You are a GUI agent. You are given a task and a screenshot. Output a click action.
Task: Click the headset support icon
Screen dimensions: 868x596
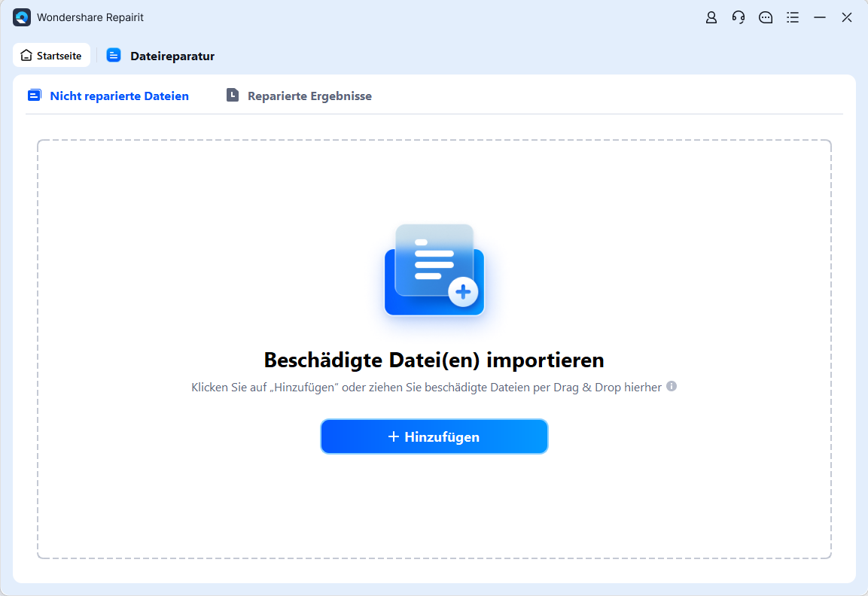738,17
